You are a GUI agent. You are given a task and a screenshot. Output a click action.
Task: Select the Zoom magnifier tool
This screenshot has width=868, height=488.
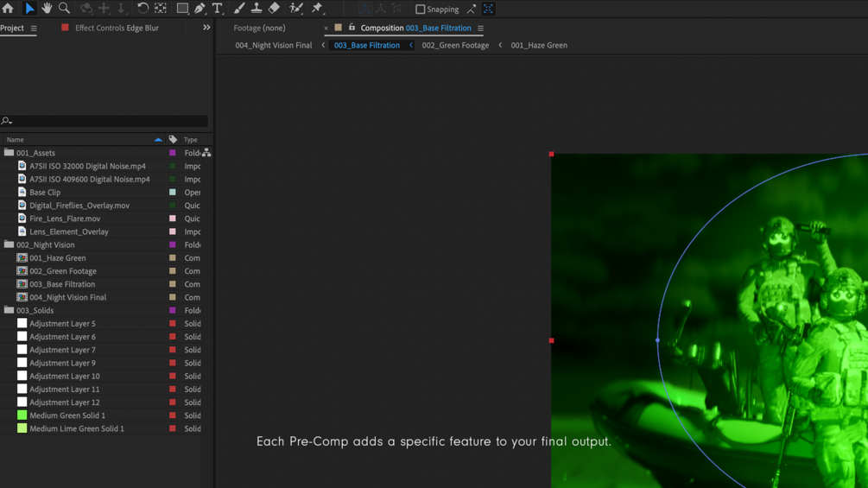pyautogui.click(x=64, y=9)
